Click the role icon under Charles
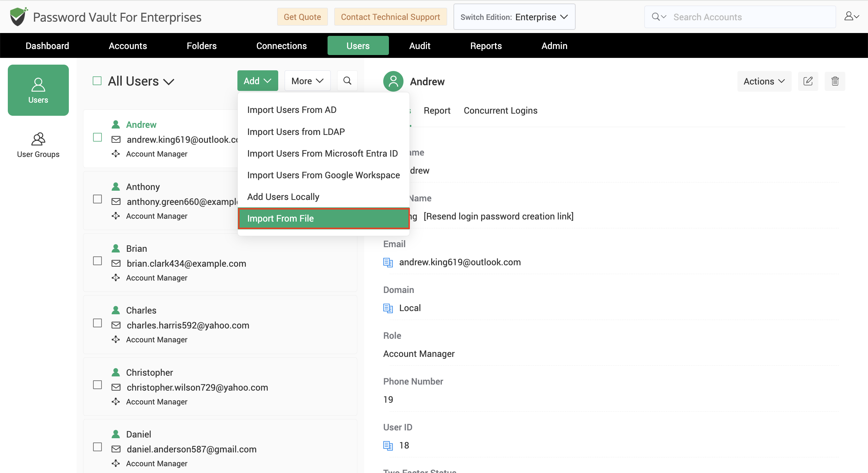The height and width of the screenshot is (473, 868). pyautogui.click(x=116, y=339)
